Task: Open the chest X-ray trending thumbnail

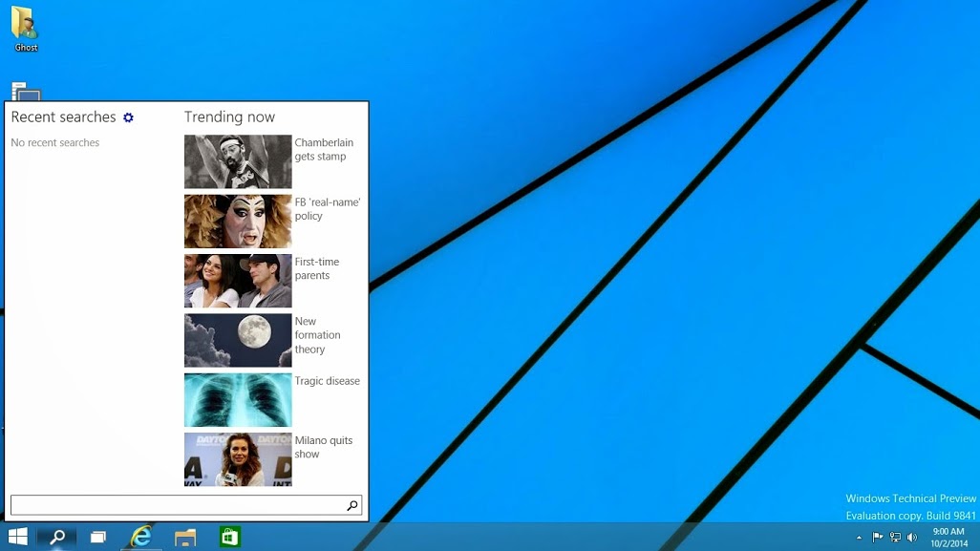Action: (x=238, y=400)
